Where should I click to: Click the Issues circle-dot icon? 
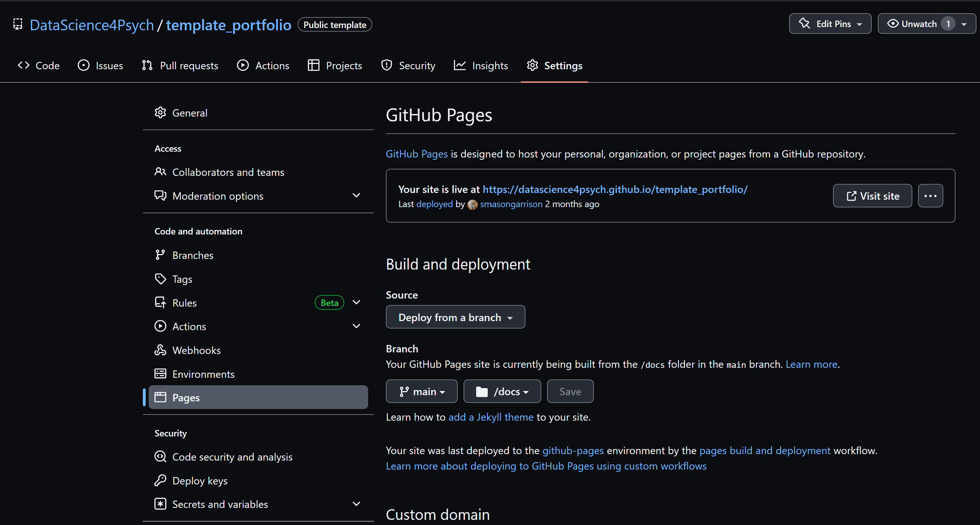(84, 65)
